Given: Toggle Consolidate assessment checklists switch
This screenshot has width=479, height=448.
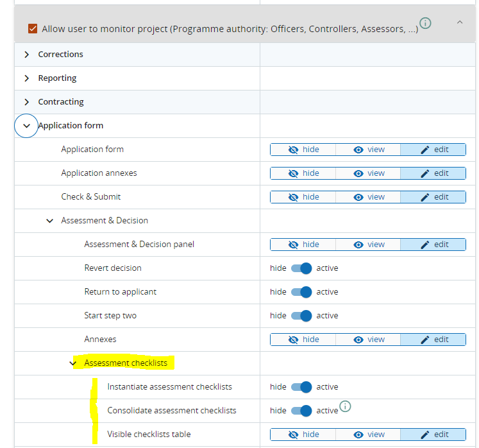Looking at the screenshot, I should tap(301, 411).
